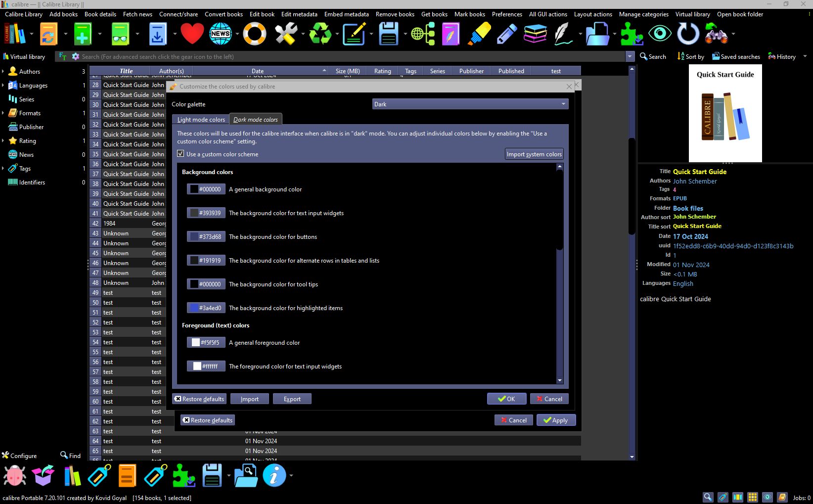Click the top toolbar floppy disk Save icon

click(x=389, y=34)
